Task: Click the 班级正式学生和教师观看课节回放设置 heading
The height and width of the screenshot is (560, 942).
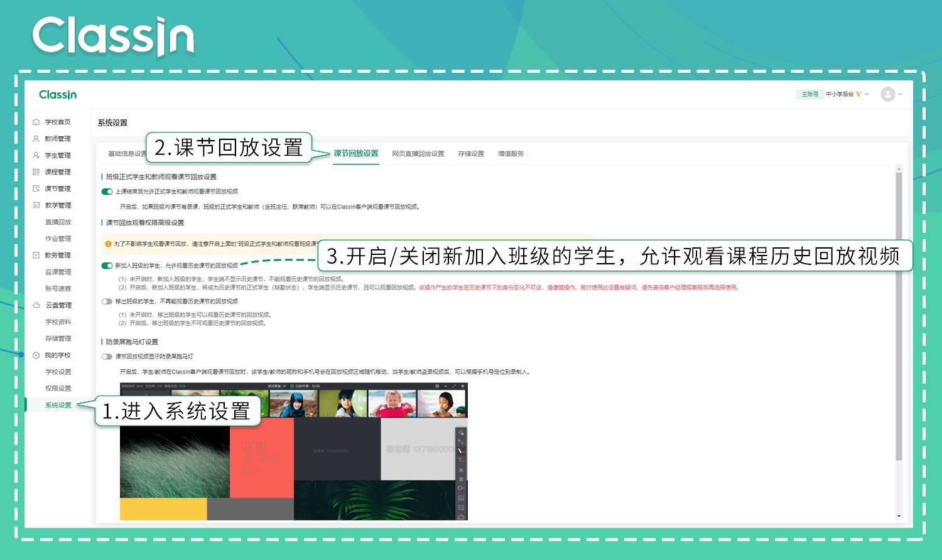Action: [x=161, y=177]
